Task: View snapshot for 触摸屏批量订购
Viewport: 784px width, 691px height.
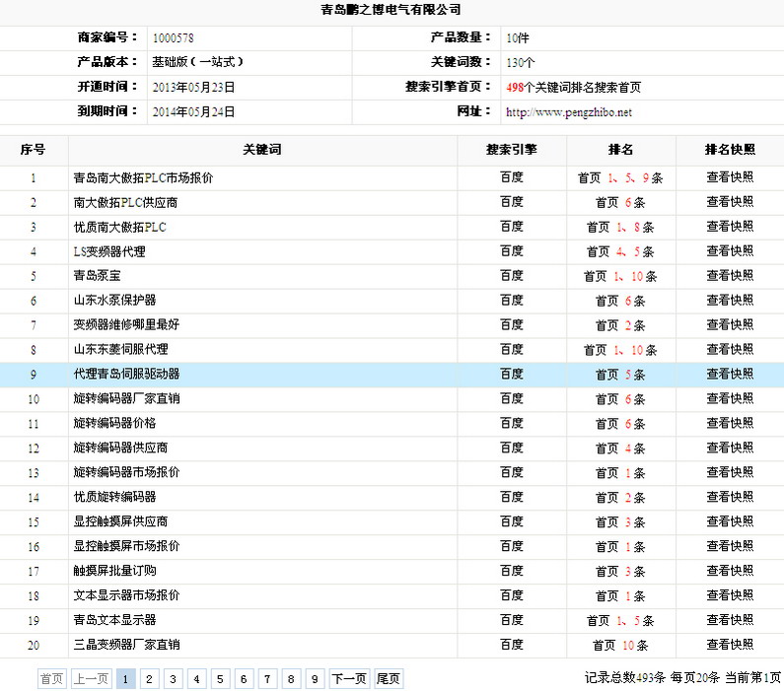Action: (730, 571)
